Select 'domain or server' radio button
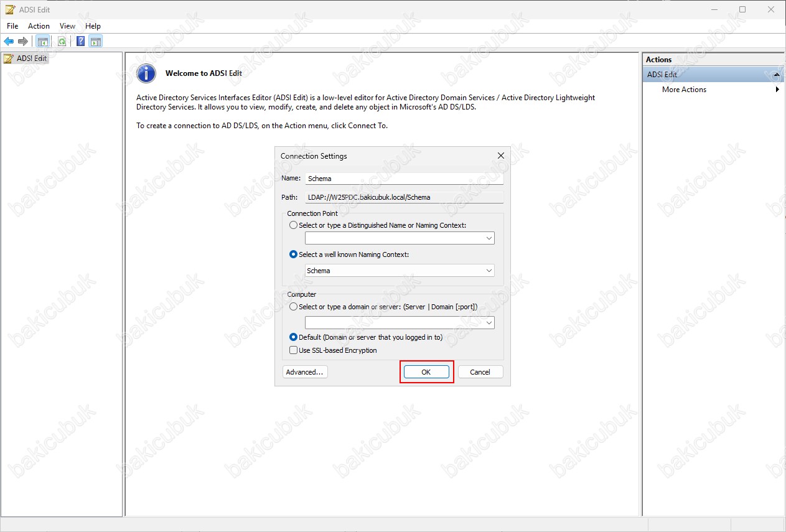 294,307
